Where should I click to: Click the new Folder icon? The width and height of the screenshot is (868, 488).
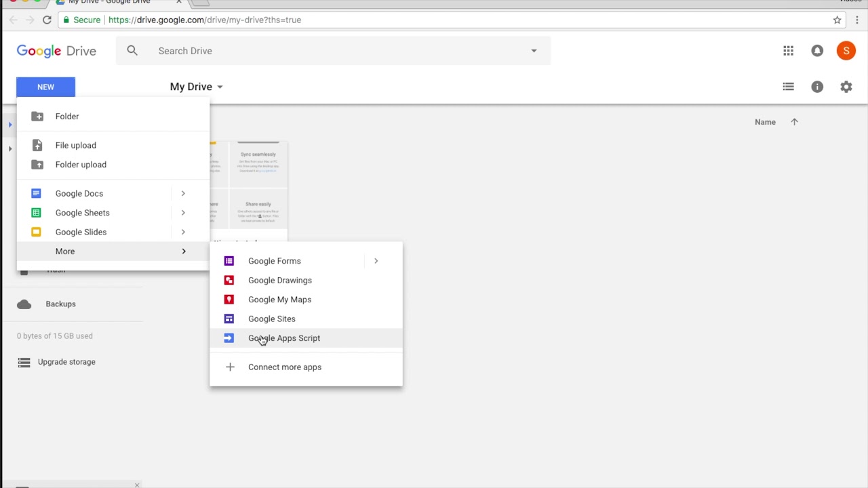coord(37,117)
